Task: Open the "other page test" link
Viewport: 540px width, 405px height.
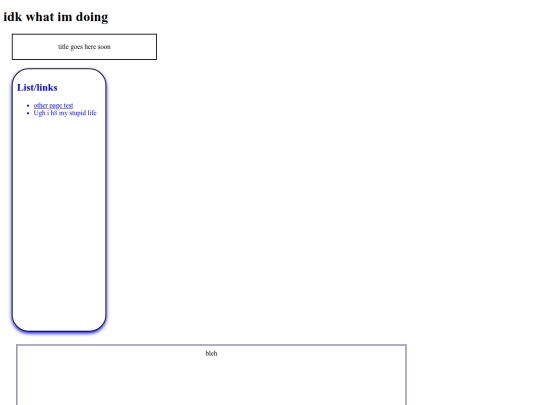Action: coord(53,105)
